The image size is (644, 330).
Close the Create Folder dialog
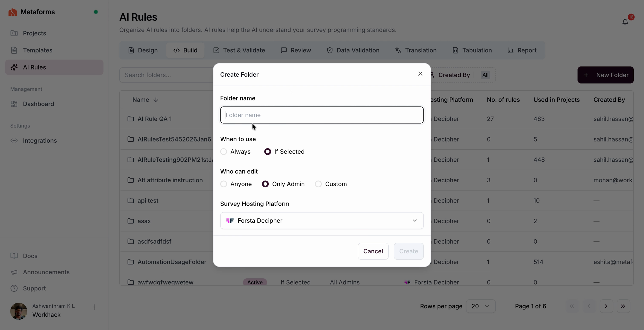click(420, 74)
